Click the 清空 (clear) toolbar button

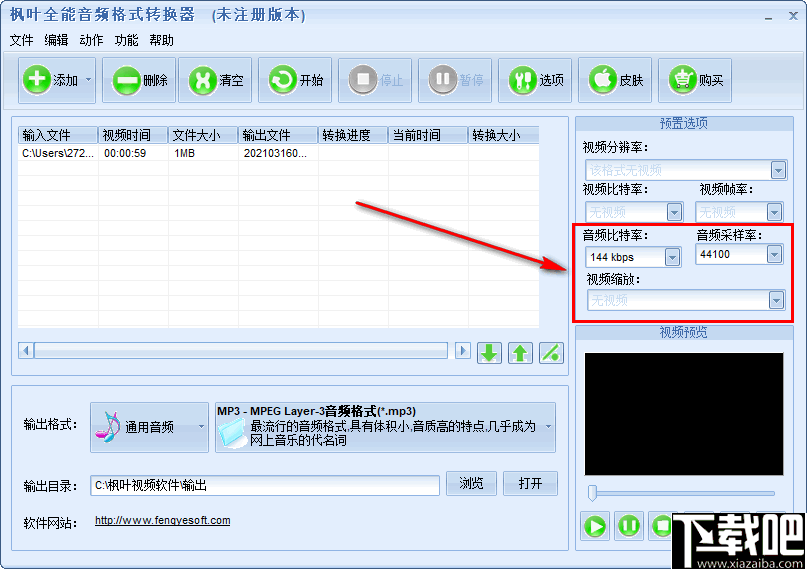(x=215, y=80)
